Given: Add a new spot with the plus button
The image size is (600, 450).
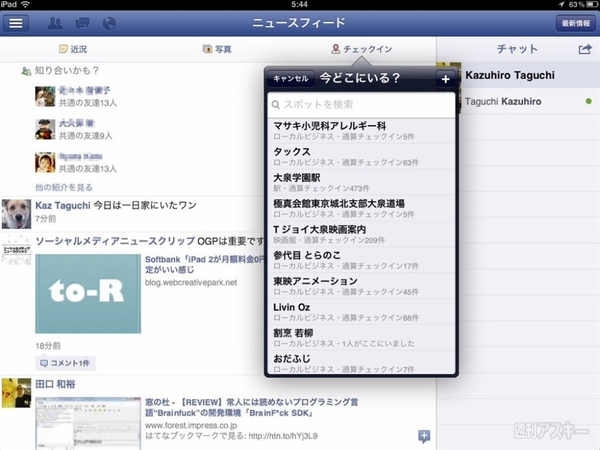Looking at the screenshot, I should coord(445,79).
